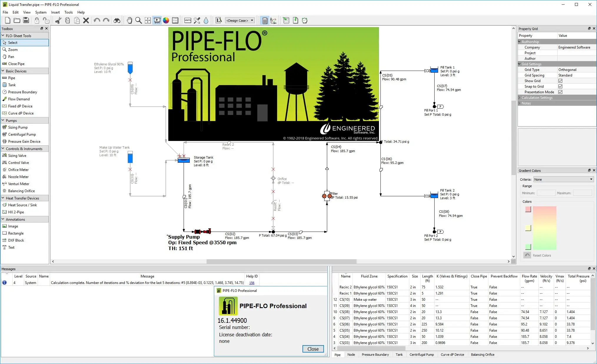Toggle presentation mode toolbar icon

(x=157, y=20)
